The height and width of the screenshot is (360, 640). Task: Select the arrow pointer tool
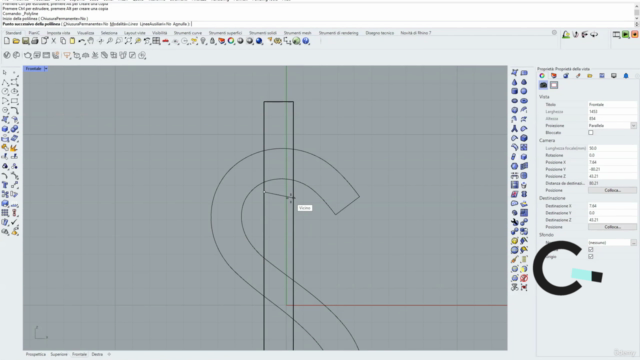5,73
